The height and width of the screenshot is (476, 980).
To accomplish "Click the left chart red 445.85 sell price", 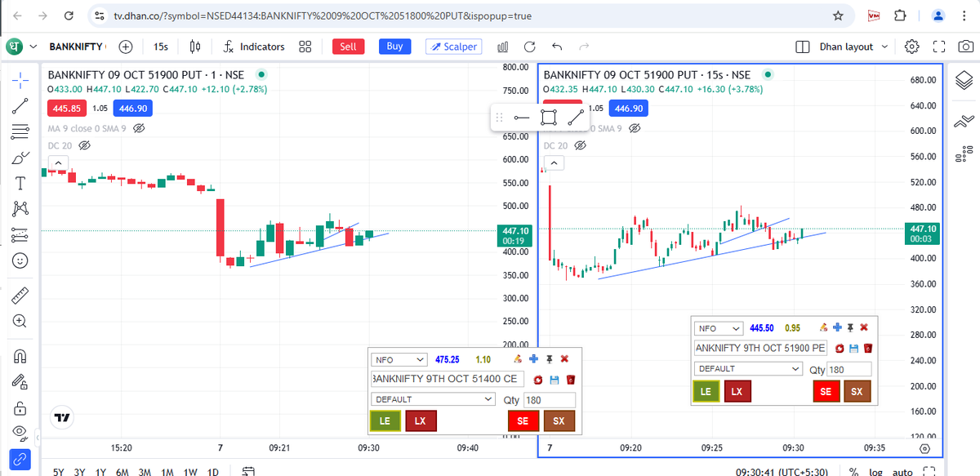I will click(x=66, y=108).
